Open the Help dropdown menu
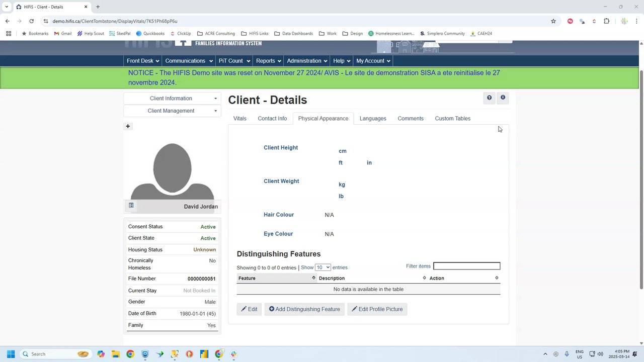This screenshot has width=644, height=362. click(x=342, y=61)
